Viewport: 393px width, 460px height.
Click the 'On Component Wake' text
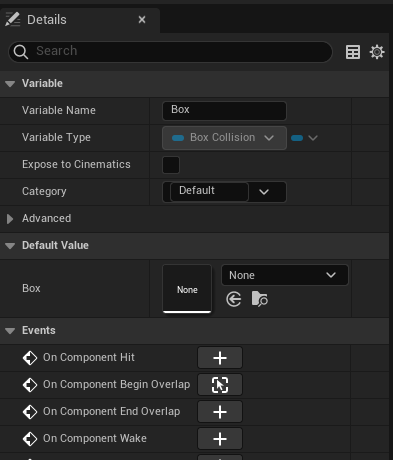(x=95, y=438)
